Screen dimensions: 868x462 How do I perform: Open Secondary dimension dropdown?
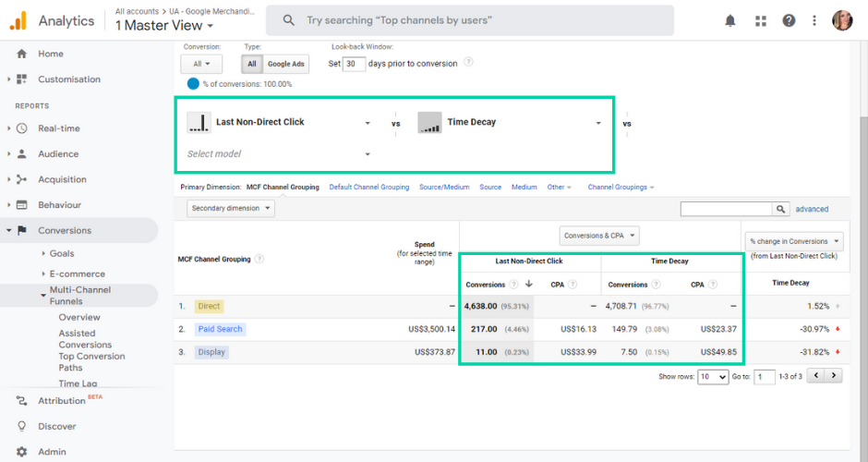231,208
